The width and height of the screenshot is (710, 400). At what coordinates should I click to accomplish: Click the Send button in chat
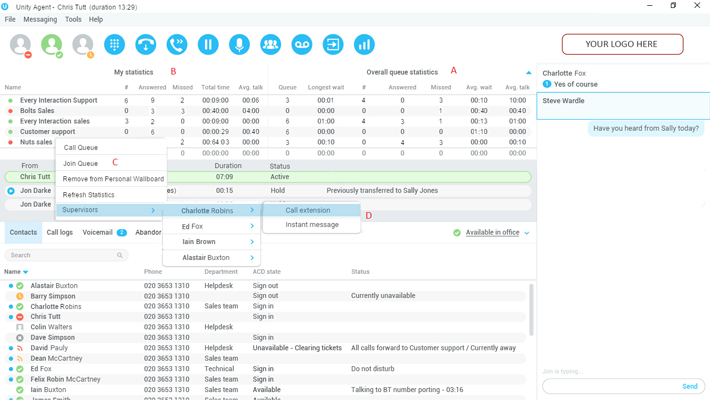tap(690, 386)
